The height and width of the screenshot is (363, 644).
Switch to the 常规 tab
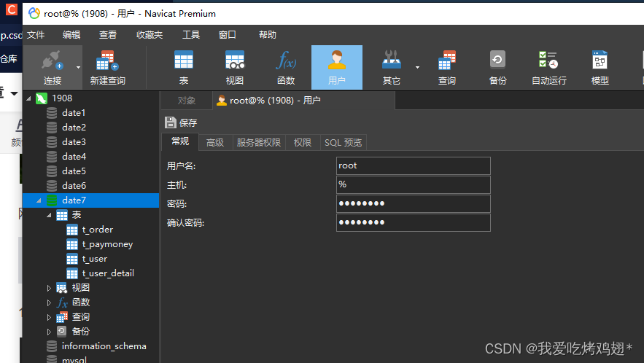(180, 141)
